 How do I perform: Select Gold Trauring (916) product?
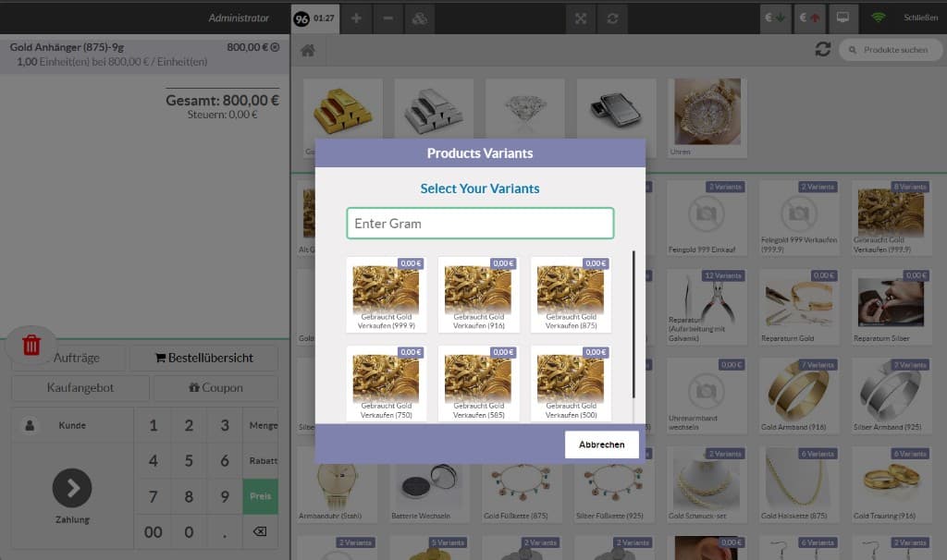(891, 484)
